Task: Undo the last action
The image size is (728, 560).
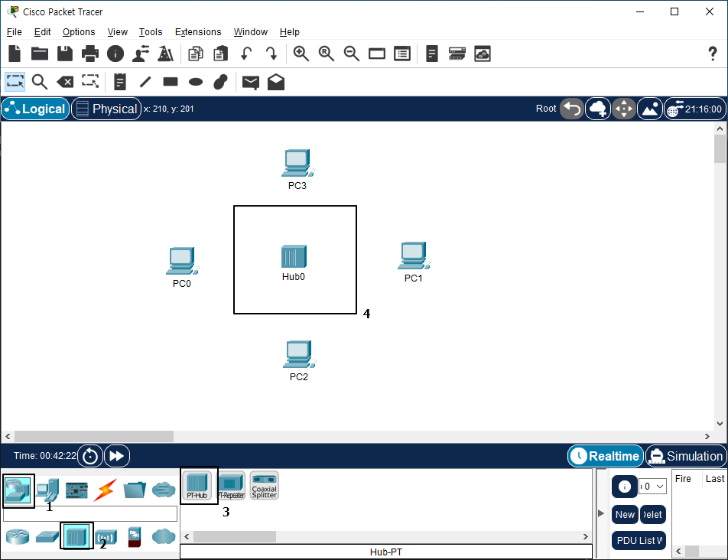Action: tap(246, 54)
